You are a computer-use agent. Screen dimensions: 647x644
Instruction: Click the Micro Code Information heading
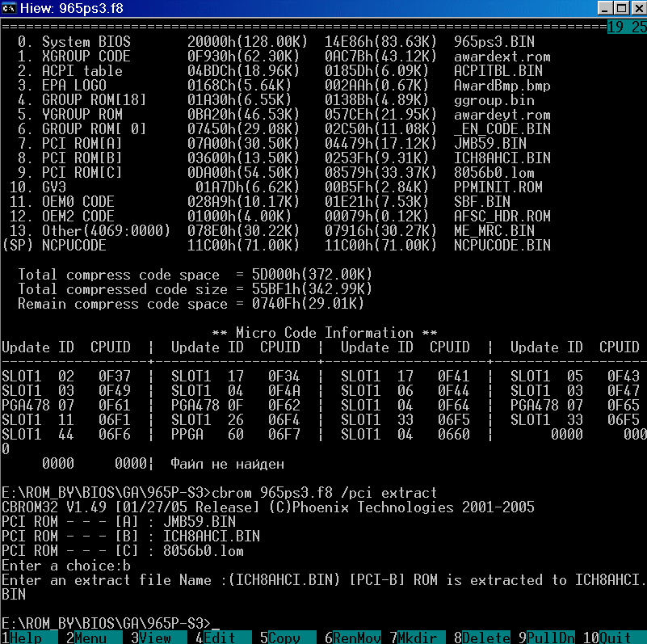[324, 333]
